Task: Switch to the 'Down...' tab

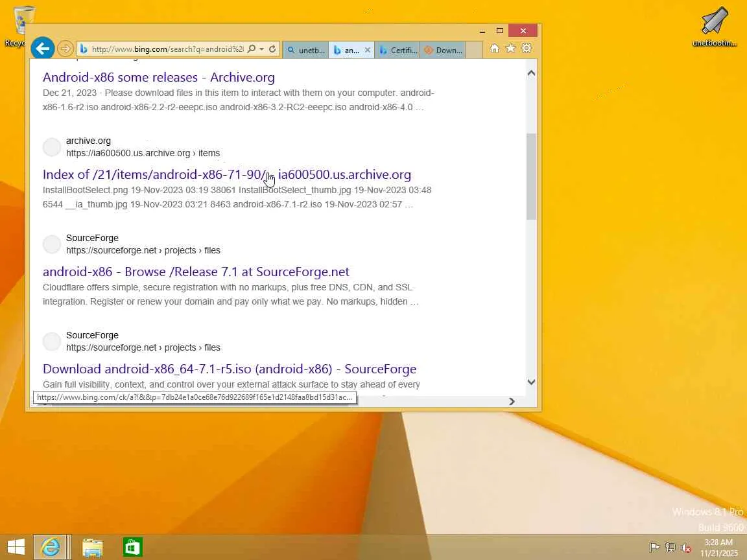Action: point(443,50)
